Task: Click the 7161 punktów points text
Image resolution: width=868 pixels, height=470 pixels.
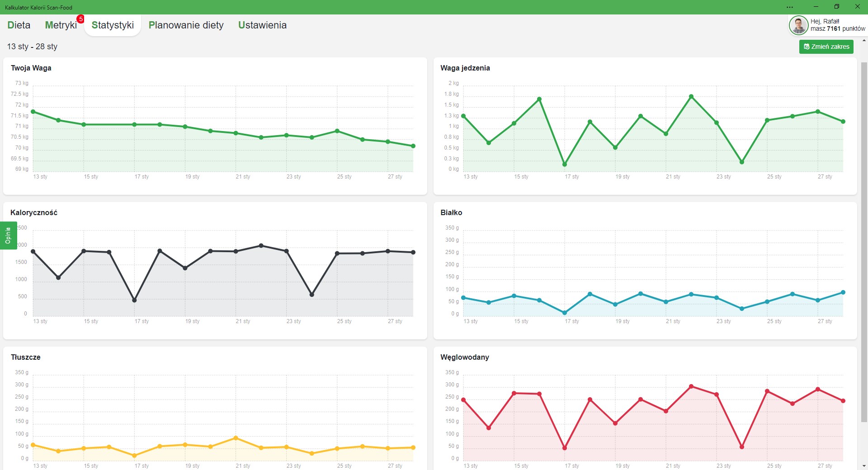Action: click(x=846, y=28)
